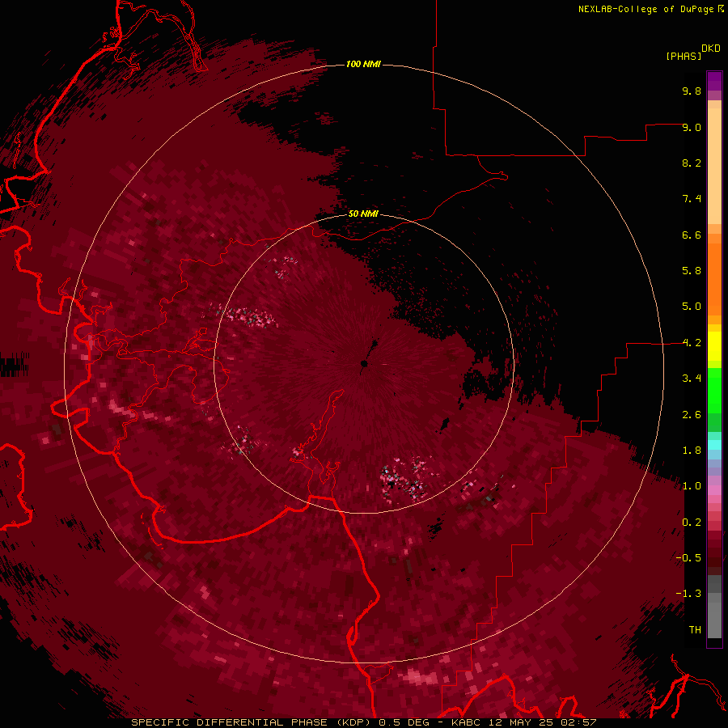
Task: Click the -1.3 legend value
Action: (688, 594)
